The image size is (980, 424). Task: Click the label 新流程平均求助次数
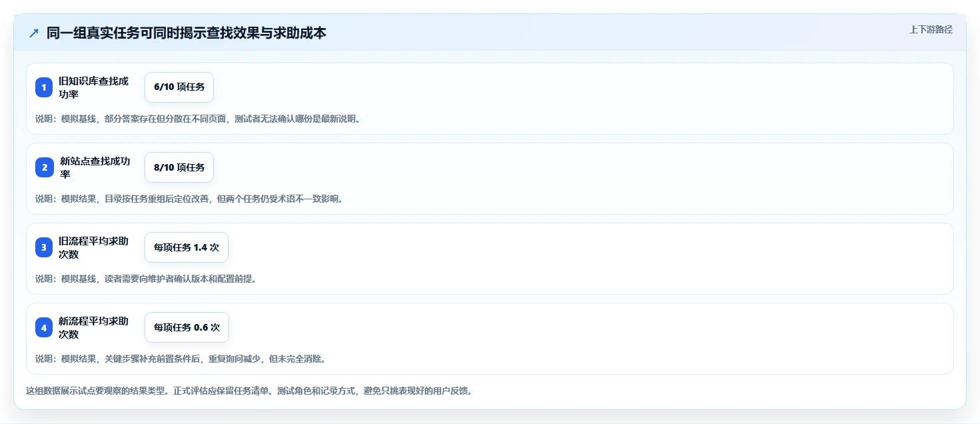[94, 327]
